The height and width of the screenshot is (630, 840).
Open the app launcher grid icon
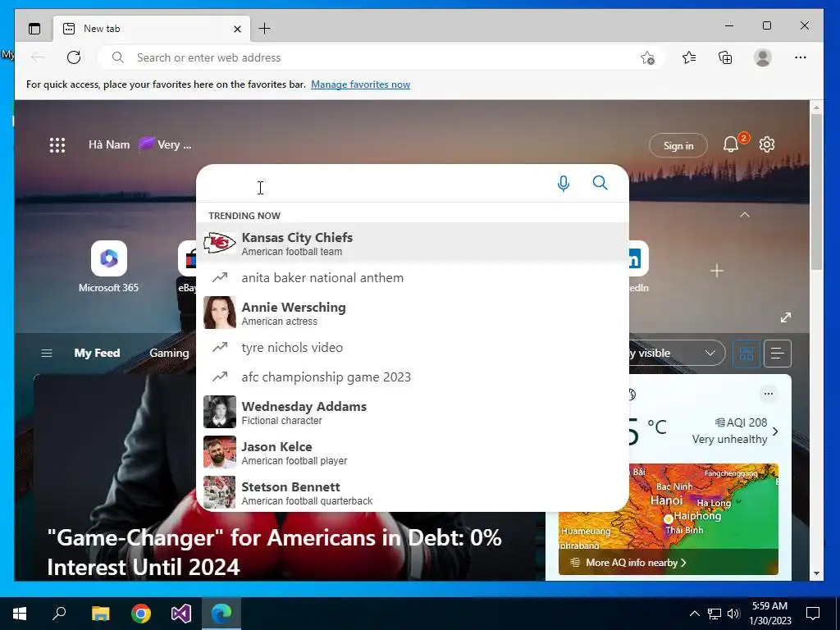click(57, 145)
